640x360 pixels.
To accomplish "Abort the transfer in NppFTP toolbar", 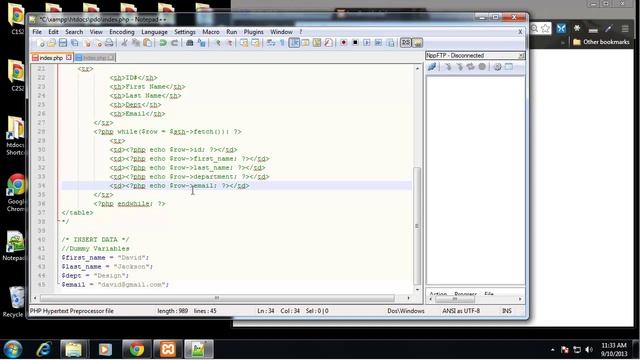I will click(x=482, y=67).
